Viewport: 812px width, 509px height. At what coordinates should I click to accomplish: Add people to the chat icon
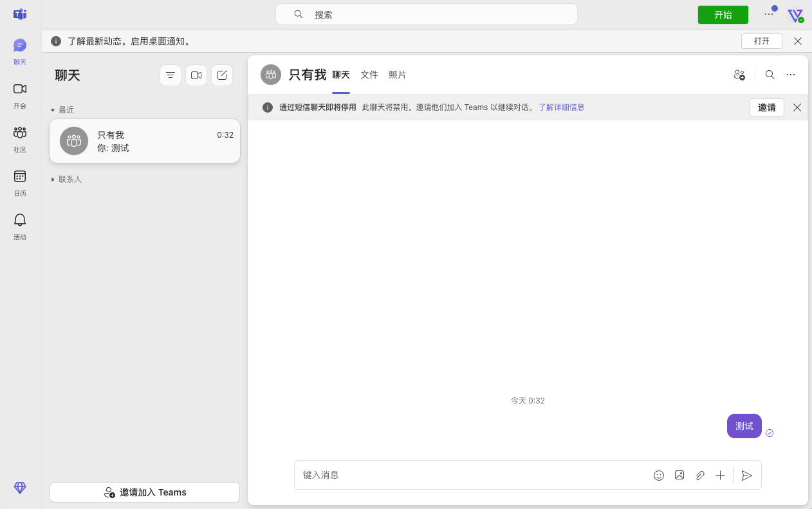(x=739, y=75)
